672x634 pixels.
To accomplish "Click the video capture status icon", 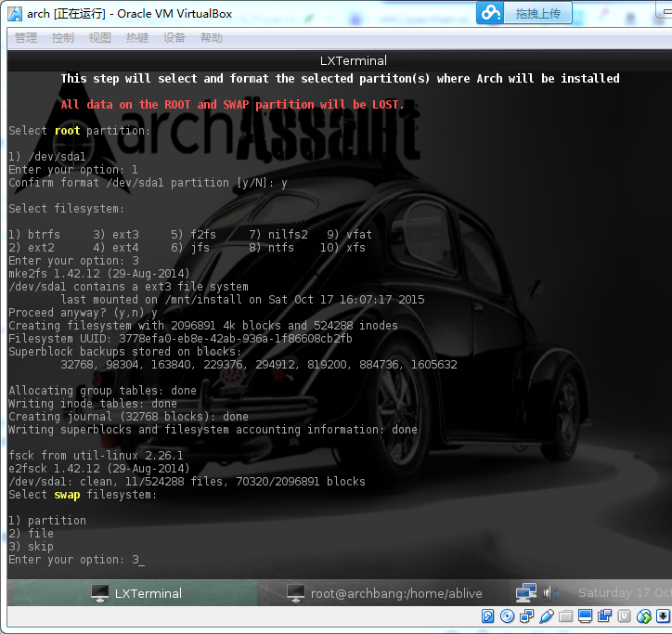I will (x=605, y=616).
